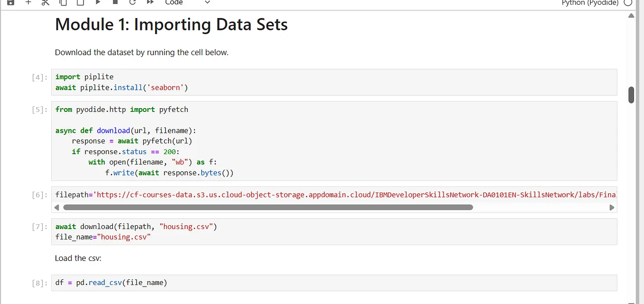Paste cell from clipboard
Viewport: 644px width, 304px height.
[80, 3]
